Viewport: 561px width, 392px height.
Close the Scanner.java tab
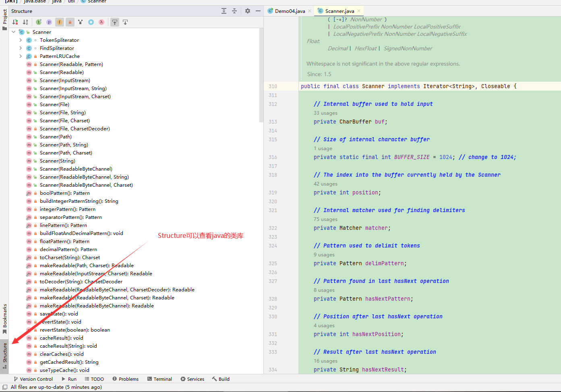[x=359, y=11]
